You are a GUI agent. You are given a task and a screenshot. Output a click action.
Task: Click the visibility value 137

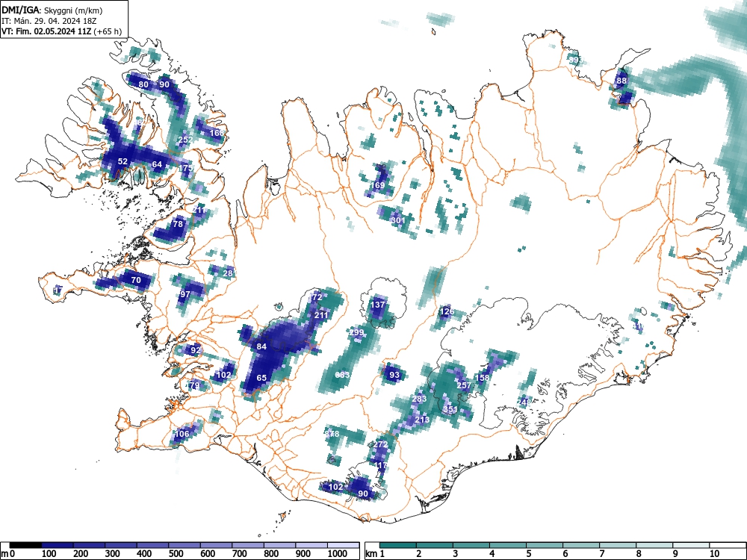coord(378,305)
